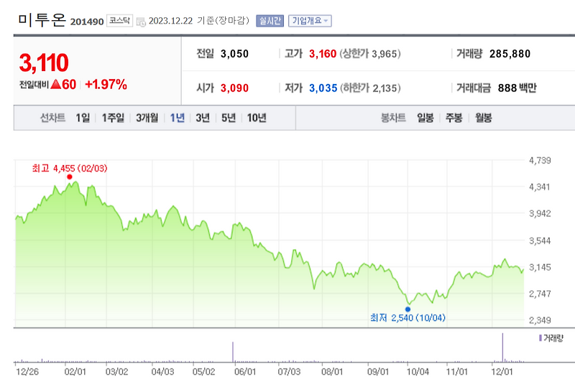Select the 1주일 chart period
The height and width of the screenshot is (392, 575).
click(113, 118)
